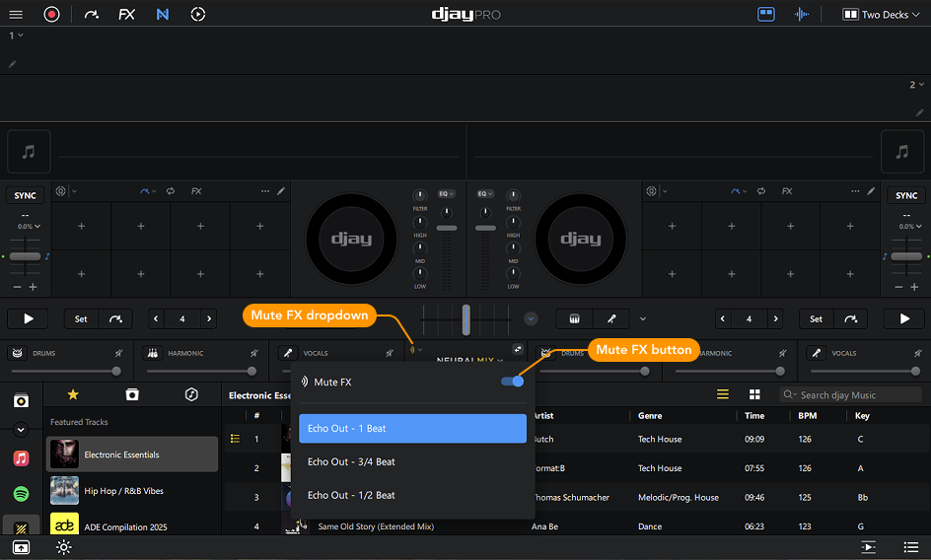This screenshot has width=931, height=560.
Task: Switch left deck pads to FX
Action: point(196,191)
